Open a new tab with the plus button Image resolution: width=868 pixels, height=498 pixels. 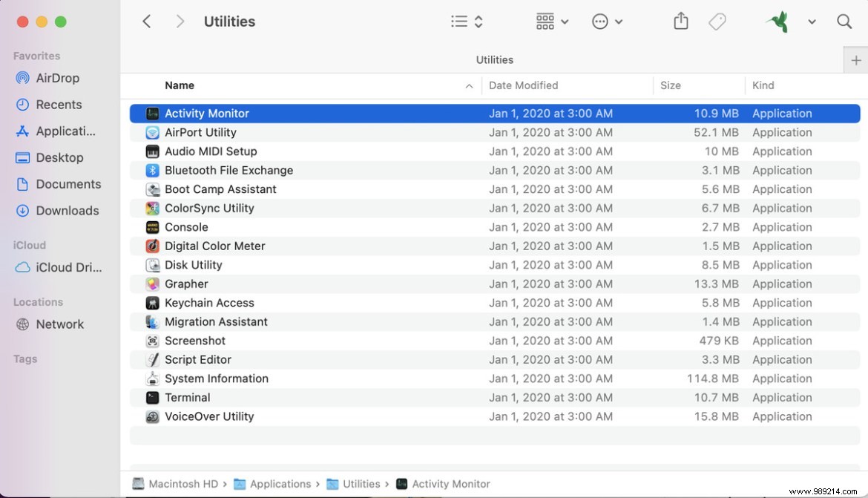click(856, 59)
